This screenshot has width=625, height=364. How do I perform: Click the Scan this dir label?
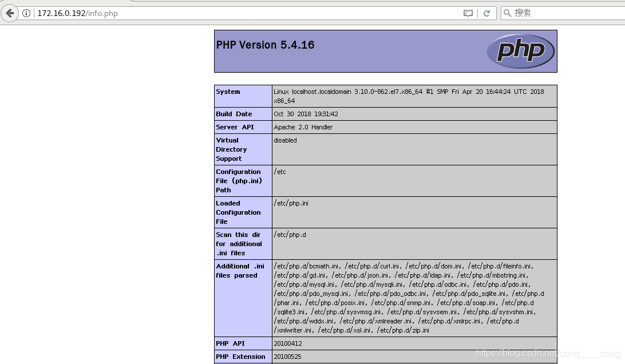pos(239,244)
